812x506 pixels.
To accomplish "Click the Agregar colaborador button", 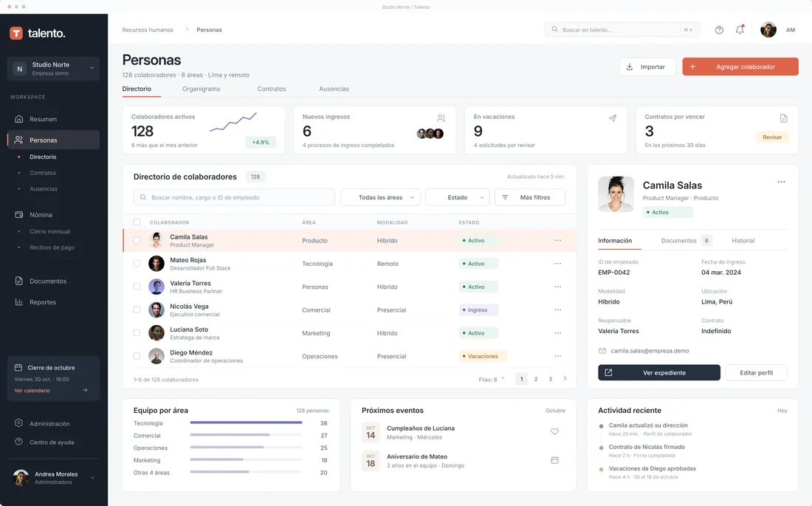I will (740, 67).
